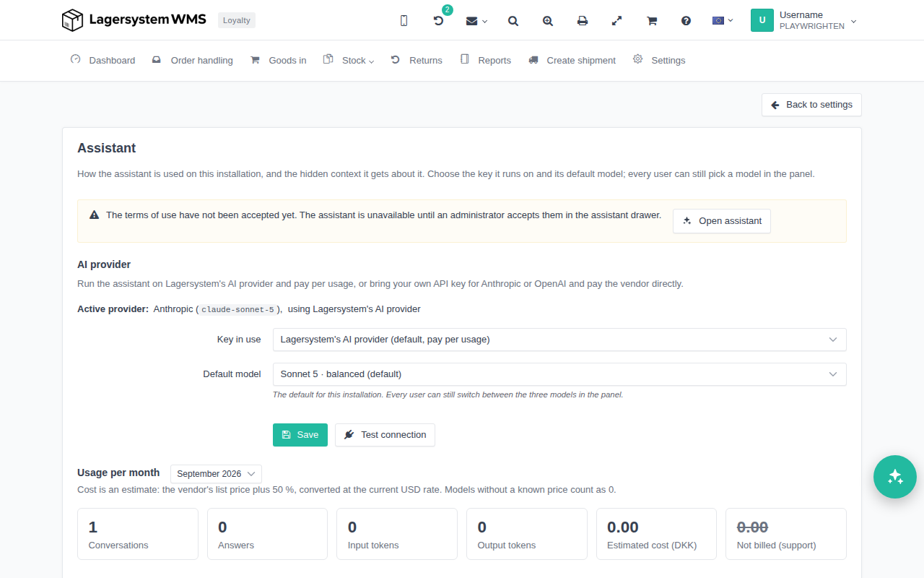Click the Dashboard gauge icon

[x=75, y=59]
